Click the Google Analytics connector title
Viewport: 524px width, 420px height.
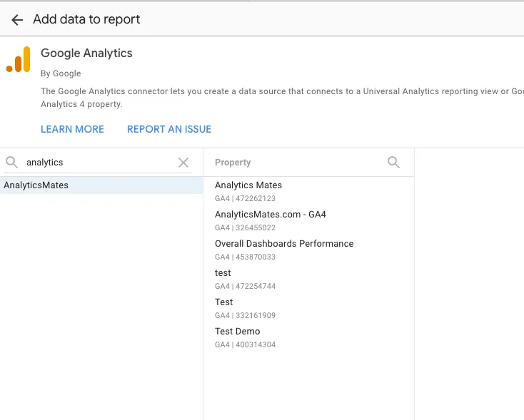tap(86, 53)
